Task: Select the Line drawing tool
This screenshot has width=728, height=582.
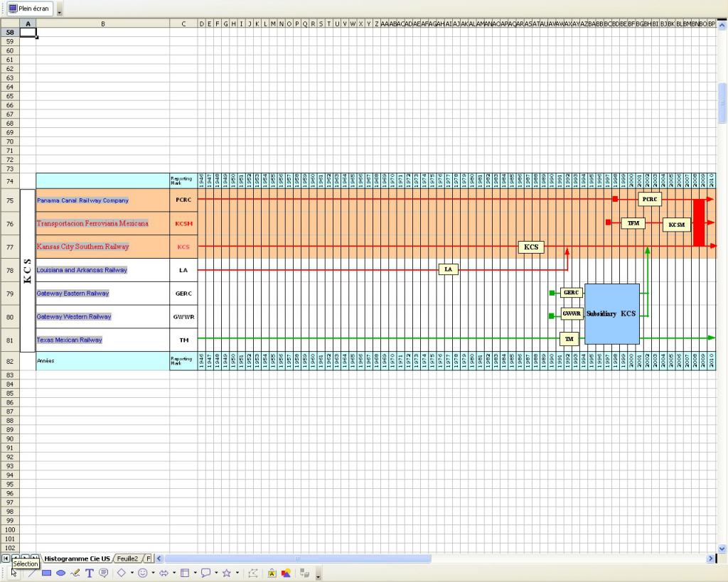Action: [x=31, y=573]
